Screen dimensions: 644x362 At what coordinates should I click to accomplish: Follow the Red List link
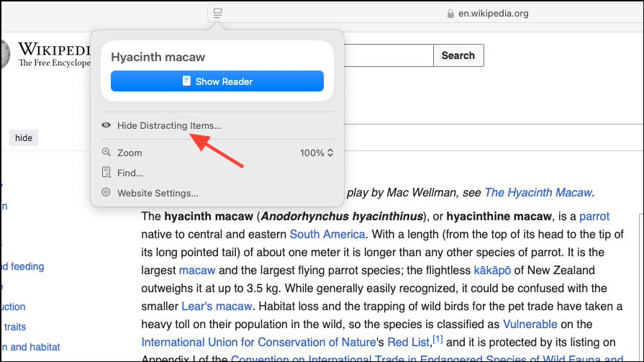tap(408, 343)
